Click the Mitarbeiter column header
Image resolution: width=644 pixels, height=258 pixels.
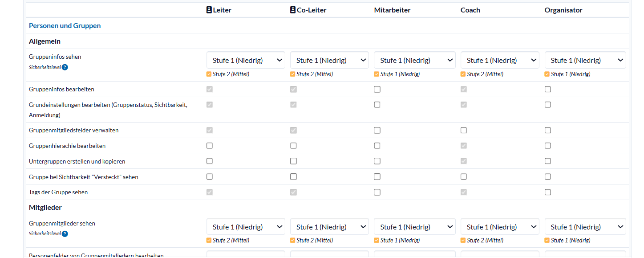tap(392, 10)
